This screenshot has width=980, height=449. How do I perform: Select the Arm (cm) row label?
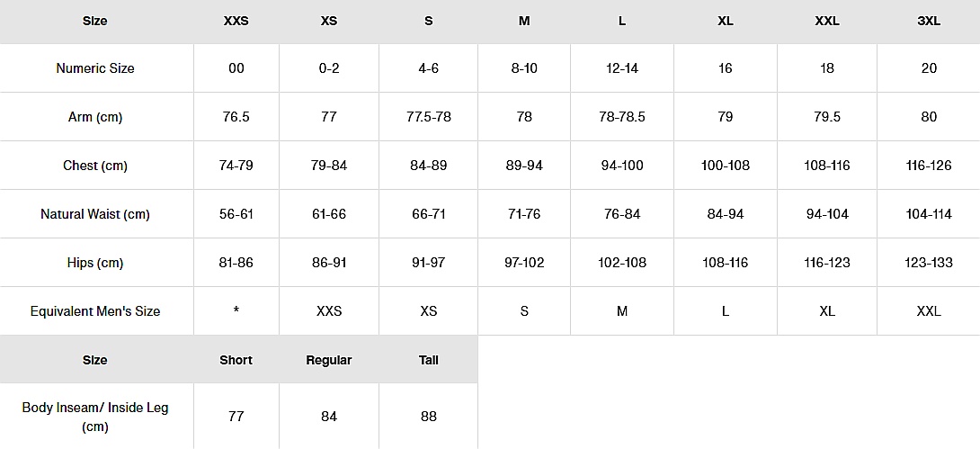pyautogui.click(x=95, y=117)
